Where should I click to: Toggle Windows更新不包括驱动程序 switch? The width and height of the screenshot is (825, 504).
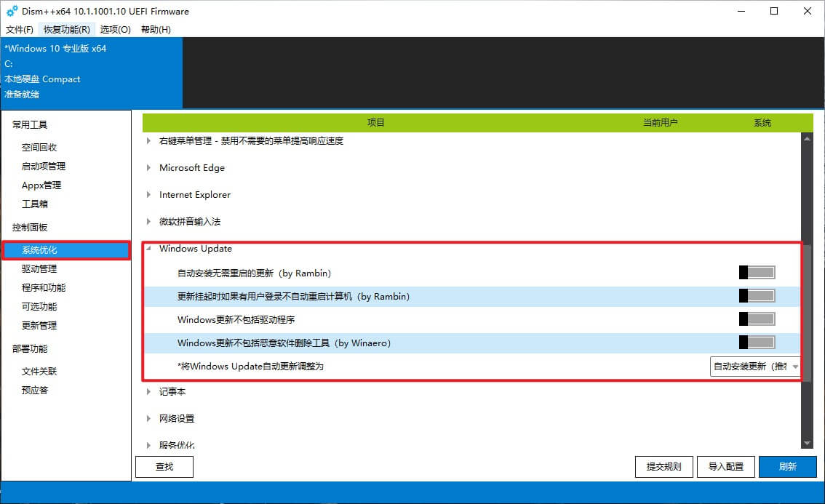point(757,319)
